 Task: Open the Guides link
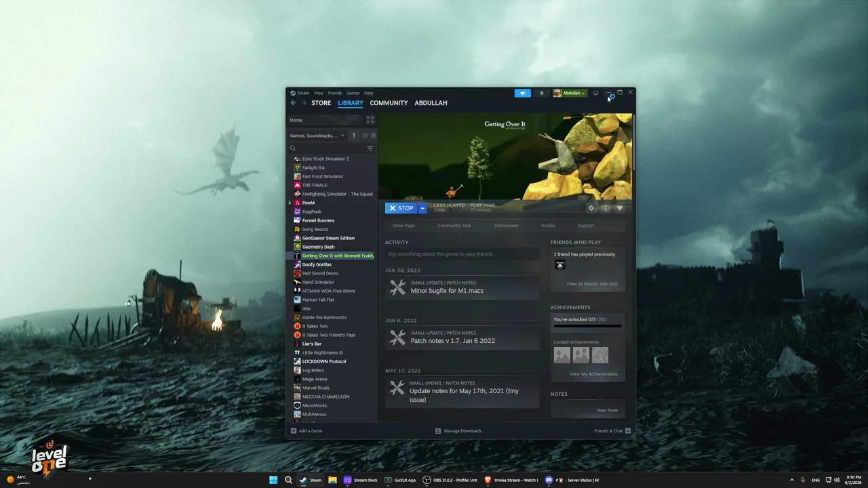point(548,226)
